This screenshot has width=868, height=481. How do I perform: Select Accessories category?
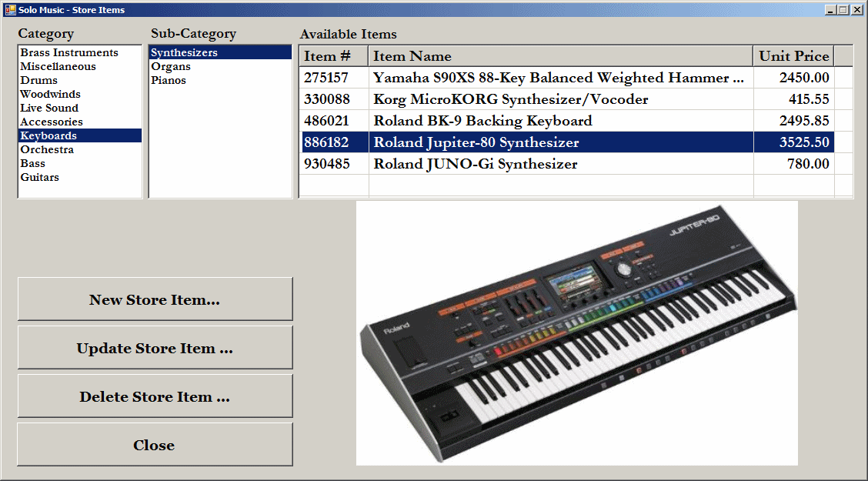[x=80, y=122]
